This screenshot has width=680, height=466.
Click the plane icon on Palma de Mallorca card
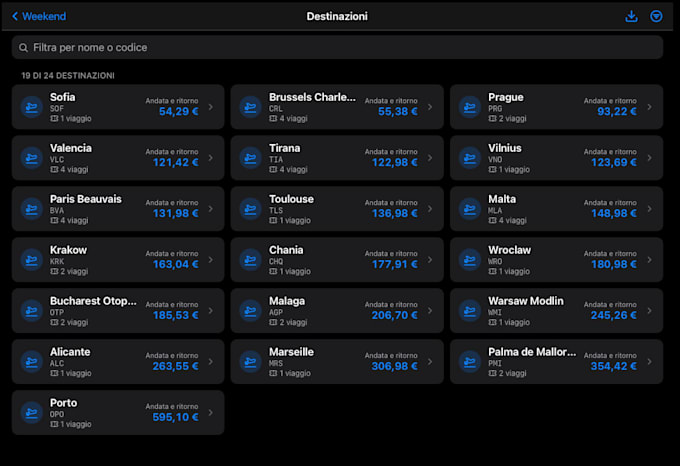(x=470, y=362)
